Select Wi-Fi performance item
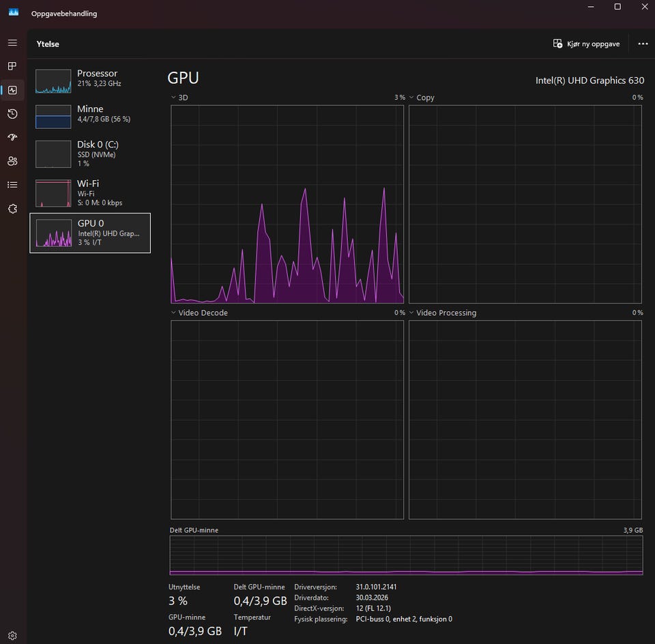655x644 pixels. tap(90, 192)
